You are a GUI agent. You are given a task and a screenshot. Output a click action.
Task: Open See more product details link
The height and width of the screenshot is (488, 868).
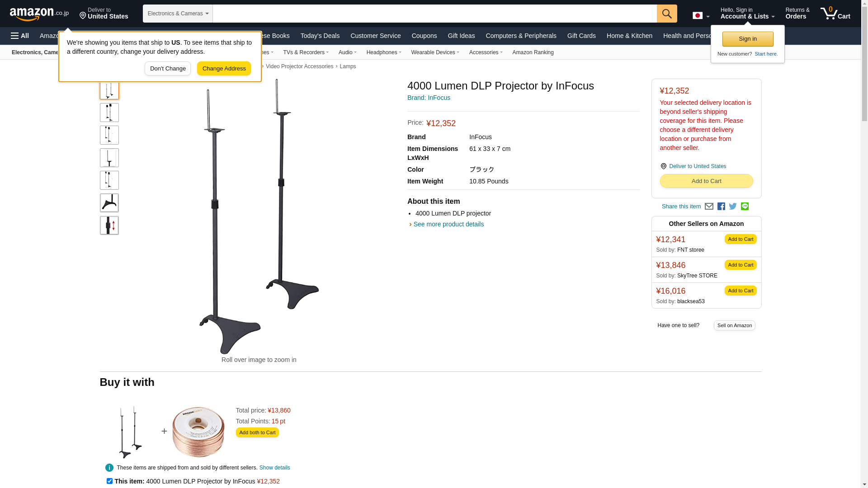(448, 224)
